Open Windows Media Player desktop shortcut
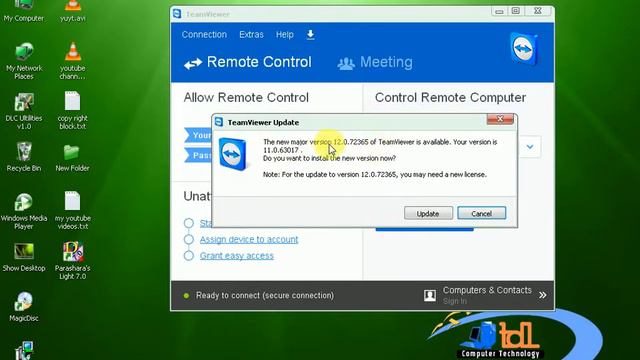 point(24,211)
